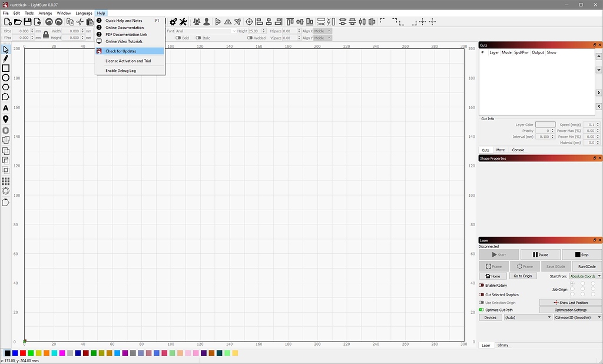This screenshot has height=364, width=603.
Task: Switch to the Library tab
Action: (503, 345)
